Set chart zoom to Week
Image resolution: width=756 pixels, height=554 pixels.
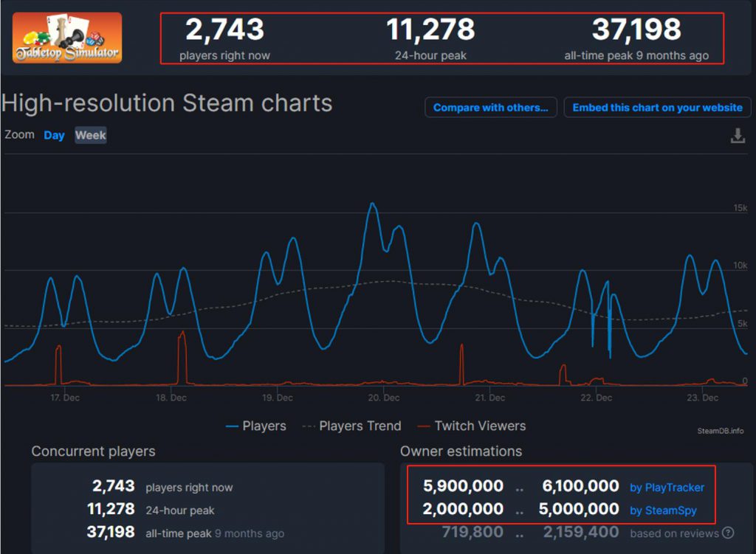pyautogui.click(x=91, y=136)
